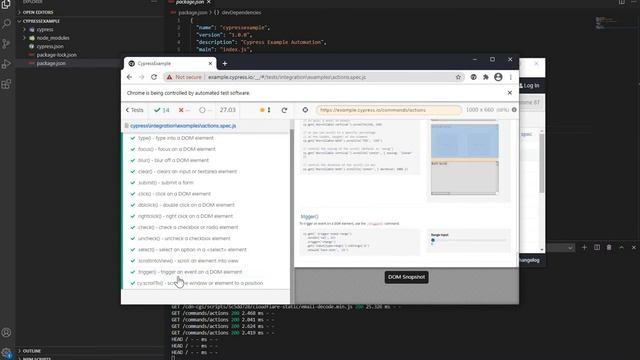Expand the submit() test entry
Image resolution: width=640 pixels, height=360 pixels.
pos(166,182)
